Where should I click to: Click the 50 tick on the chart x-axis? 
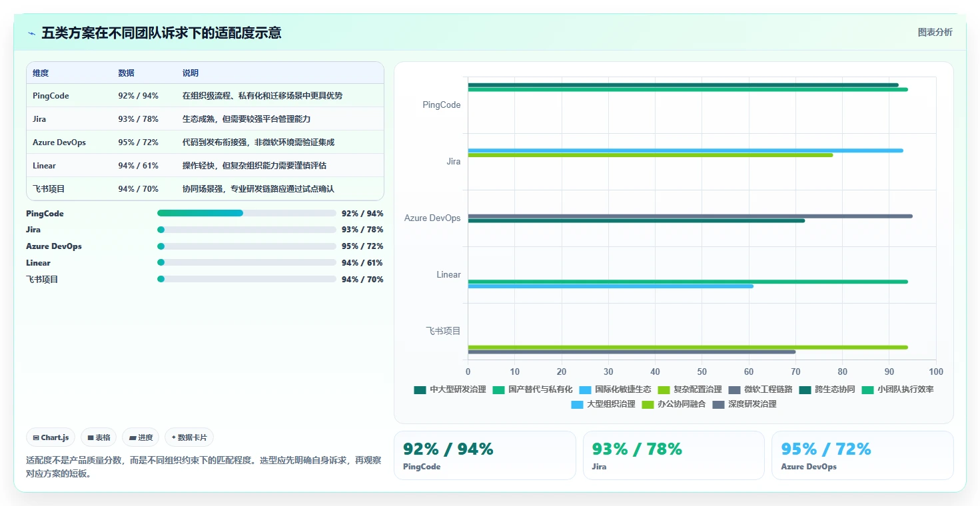pyautogui.click(x=702, y=372)
